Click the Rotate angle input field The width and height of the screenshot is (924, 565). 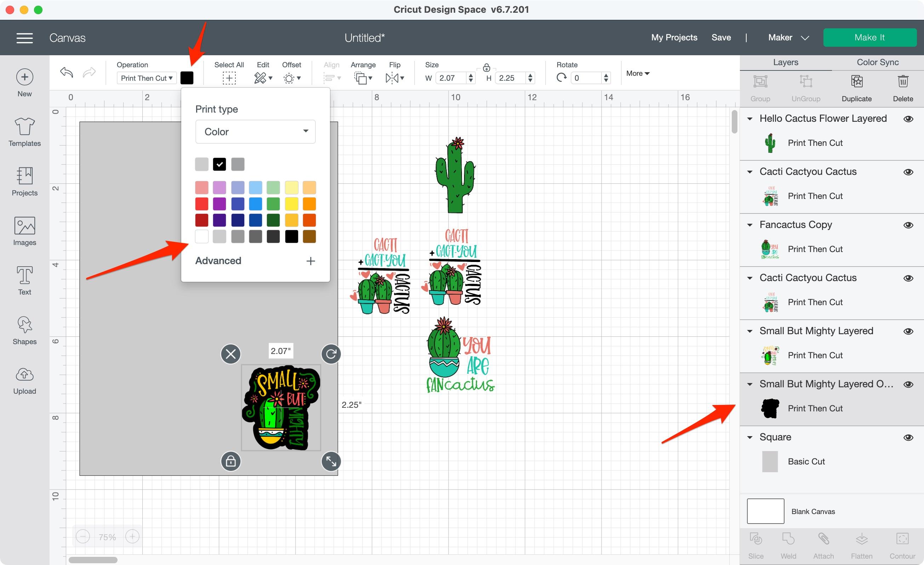pos(587,78)
